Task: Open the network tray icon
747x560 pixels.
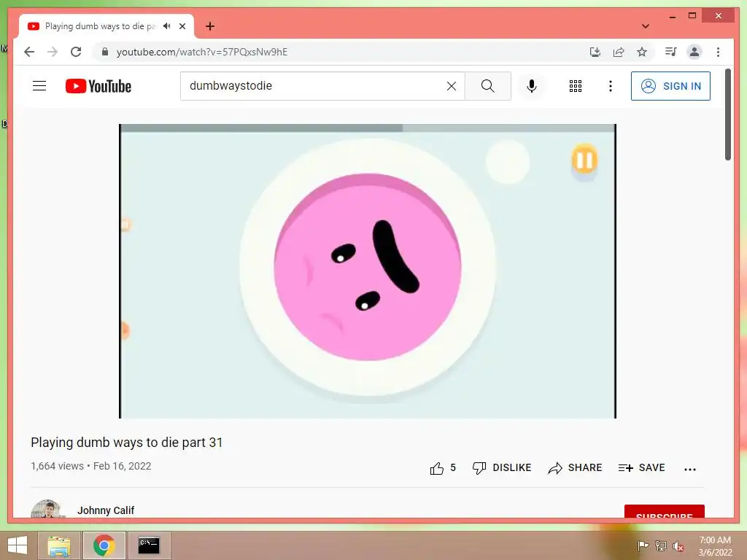Action: 661,546
